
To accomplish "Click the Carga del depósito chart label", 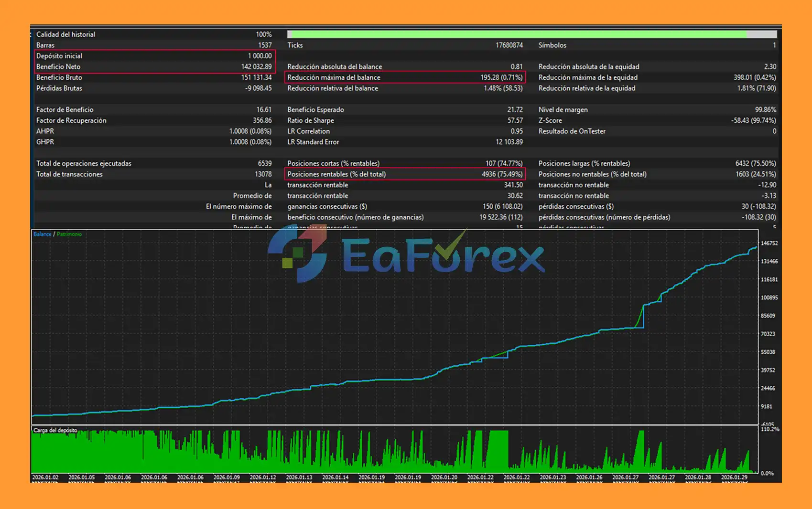I will (x=55, y=430).
